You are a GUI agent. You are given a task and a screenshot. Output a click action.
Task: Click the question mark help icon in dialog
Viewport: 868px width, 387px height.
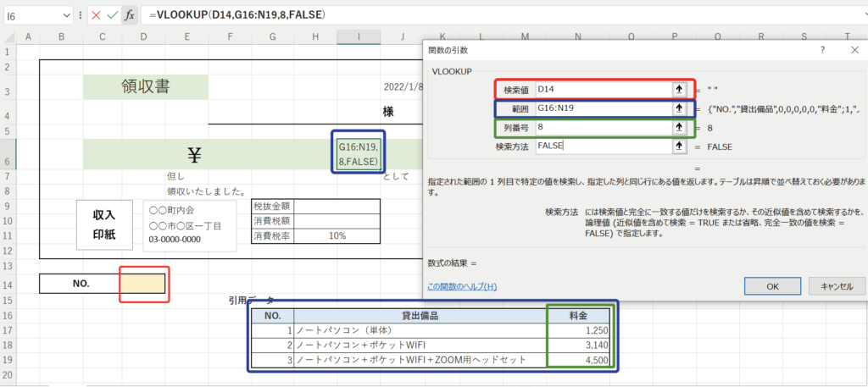pos(821,51)
